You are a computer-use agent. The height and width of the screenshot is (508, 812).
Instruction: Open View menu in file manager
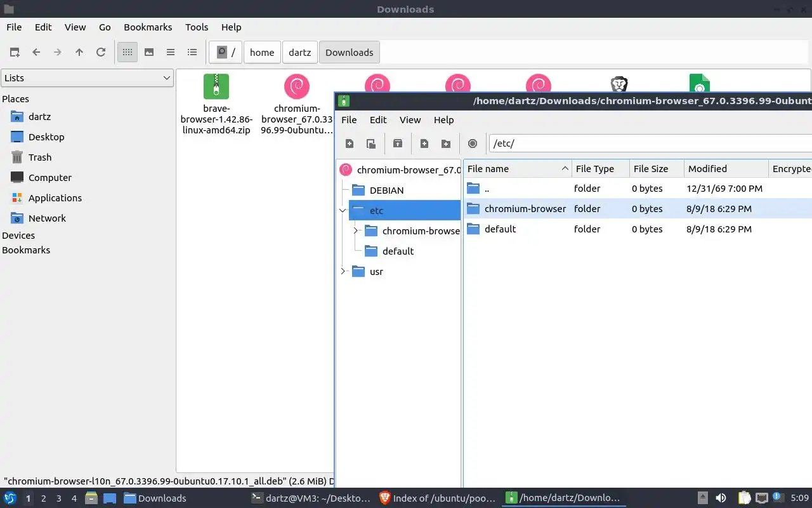[75, 27]
